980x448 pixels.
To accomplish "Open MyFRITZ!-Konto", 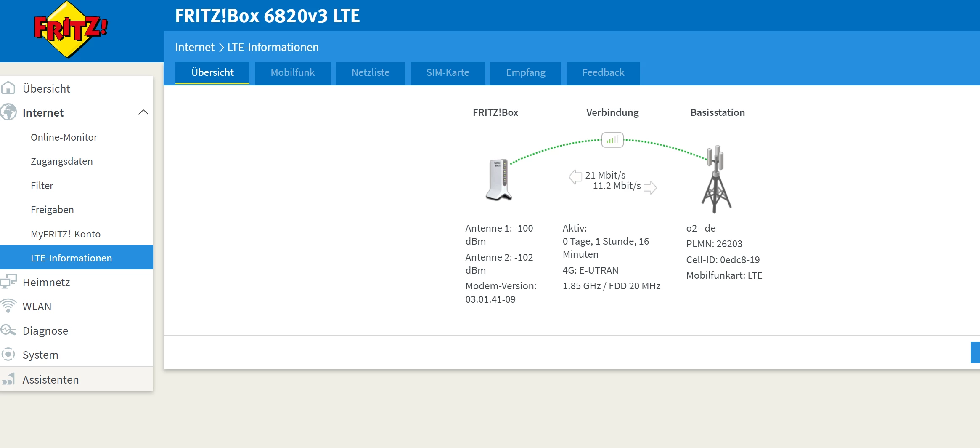I will [x=77, y=234].
